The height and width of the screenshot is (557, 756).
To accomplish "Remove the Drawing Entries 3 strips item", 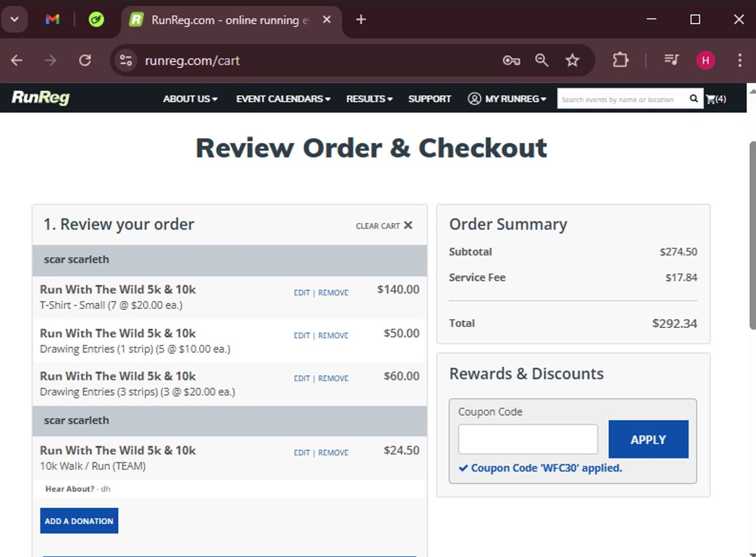I will click(x=333, y=378).
